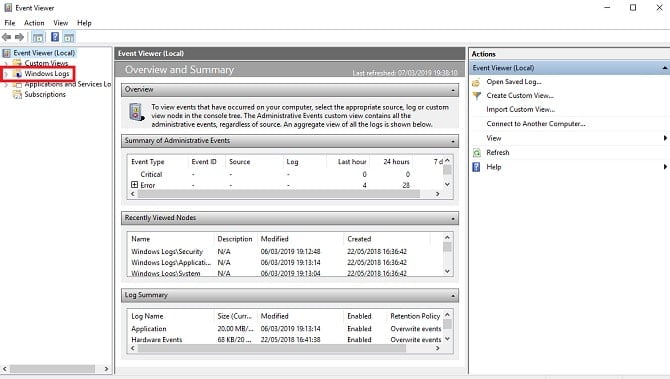Open the Action menu

34,23
